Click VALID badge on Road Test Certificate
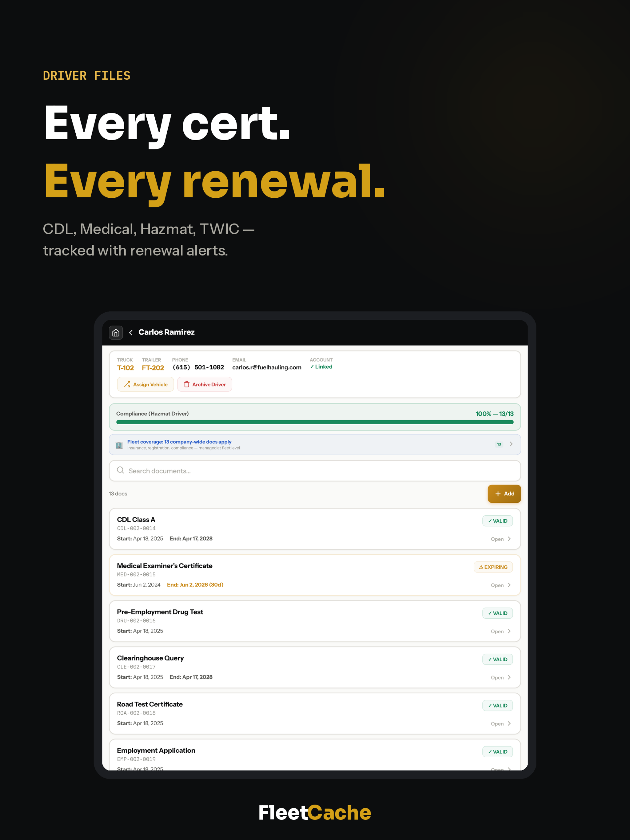Viewport: 630px width, 840px height. coord(497,706)
